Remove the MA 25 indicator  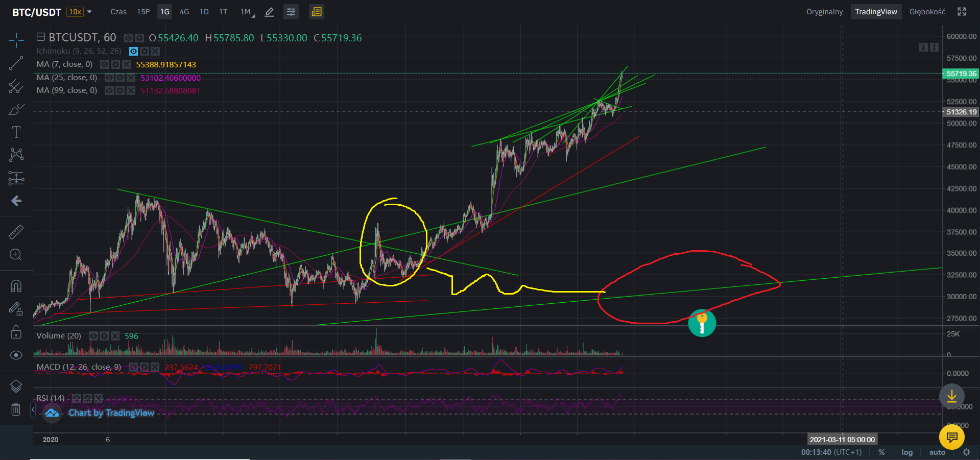(131, 78)
